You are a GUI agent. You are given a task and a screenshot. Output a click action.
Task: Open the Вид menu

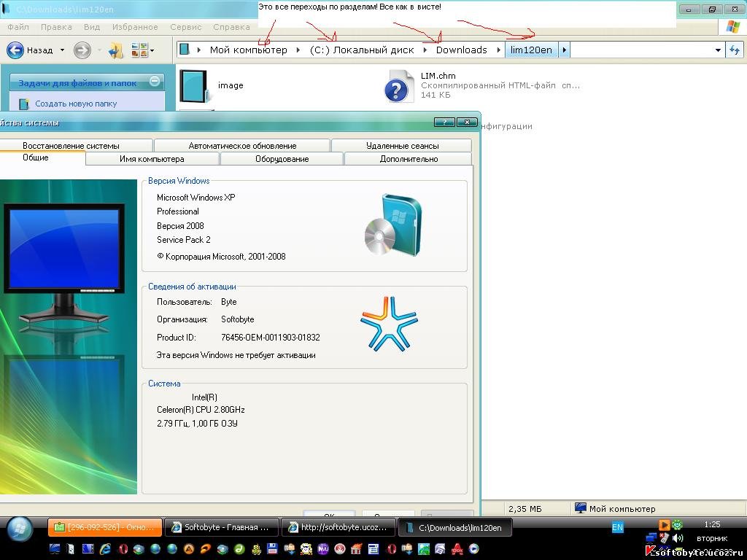coord(92,27)
